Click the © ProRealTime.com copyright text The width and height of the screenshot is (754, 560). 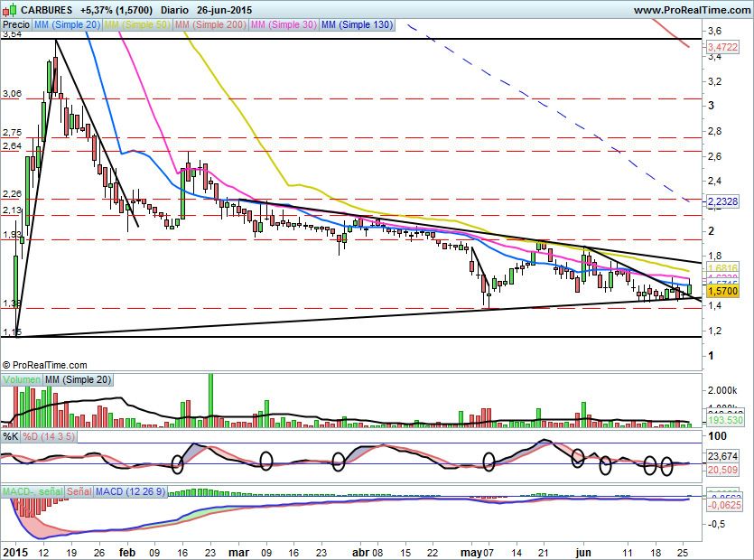pos(45,365)
